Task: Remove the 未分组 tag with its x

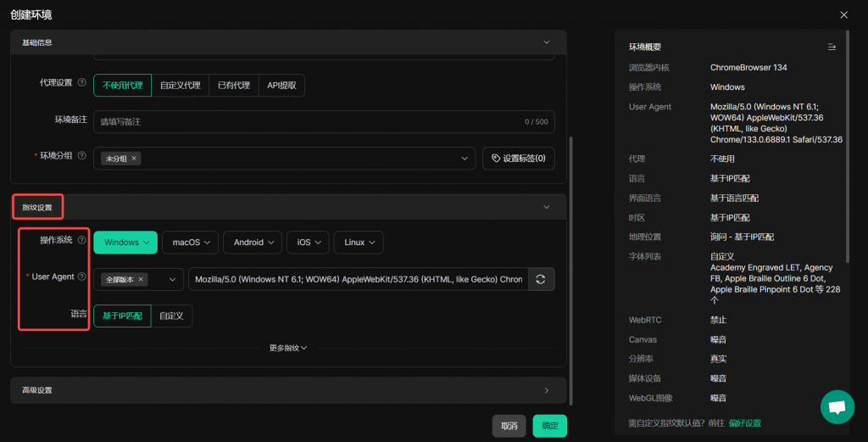Action: tap(135, 159)
